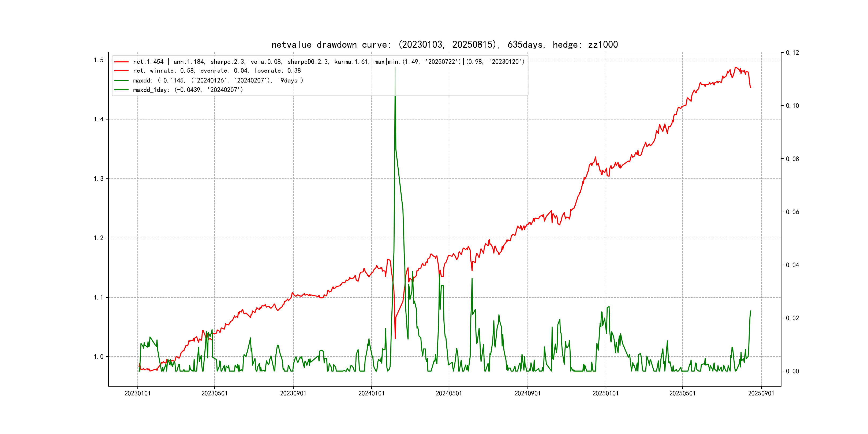Click the 0.06 tick on right axis

click(x=792, y=212)
